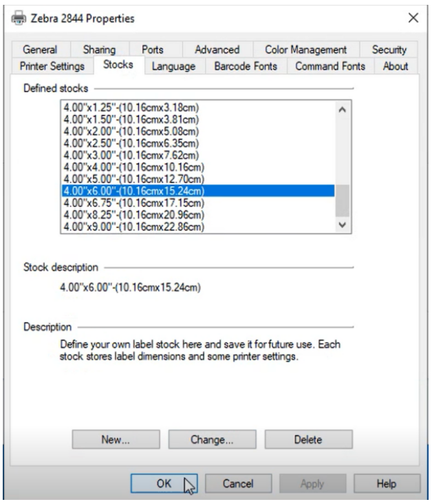Viewport: 432px width, 504px height.
Task: Open the General tab
Action: click(40, 50)
